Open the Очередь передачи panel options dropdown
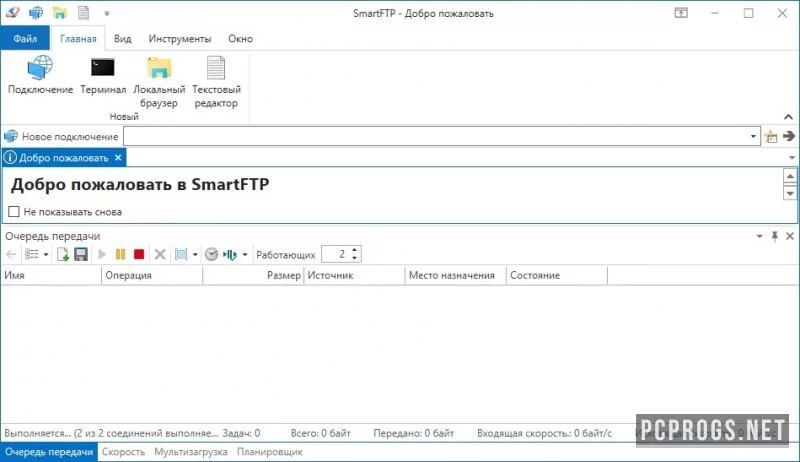Viewport: 800px width, 462px height. [x=759, y=236]
